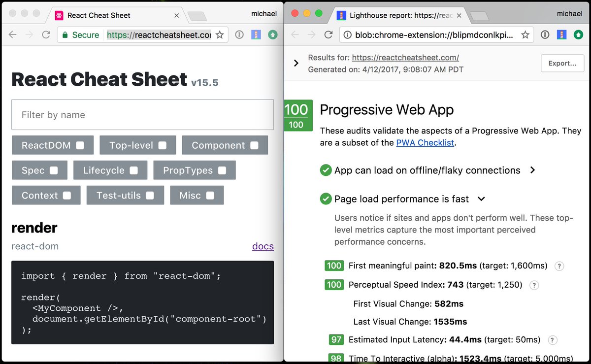Click michael profile button in the left window
The width and height of the screenshot is (591, 364).
tap(263, 14)
